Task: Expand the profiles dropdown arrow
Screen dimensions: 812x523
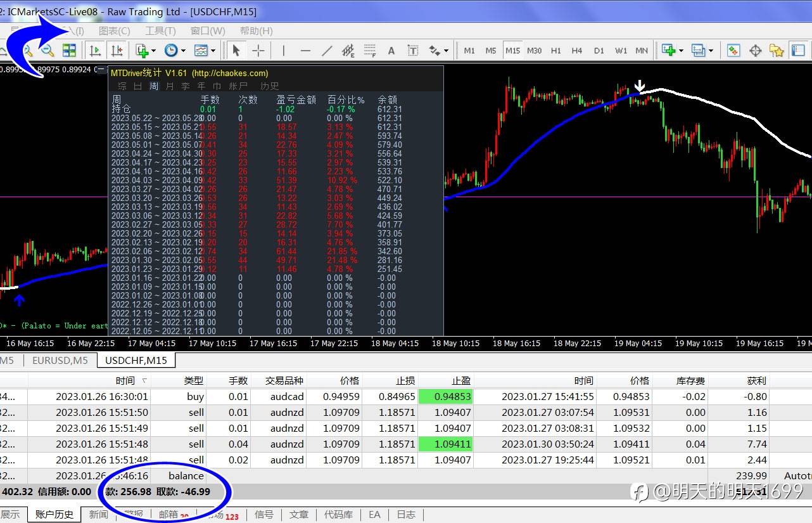Action: (711, 51)
